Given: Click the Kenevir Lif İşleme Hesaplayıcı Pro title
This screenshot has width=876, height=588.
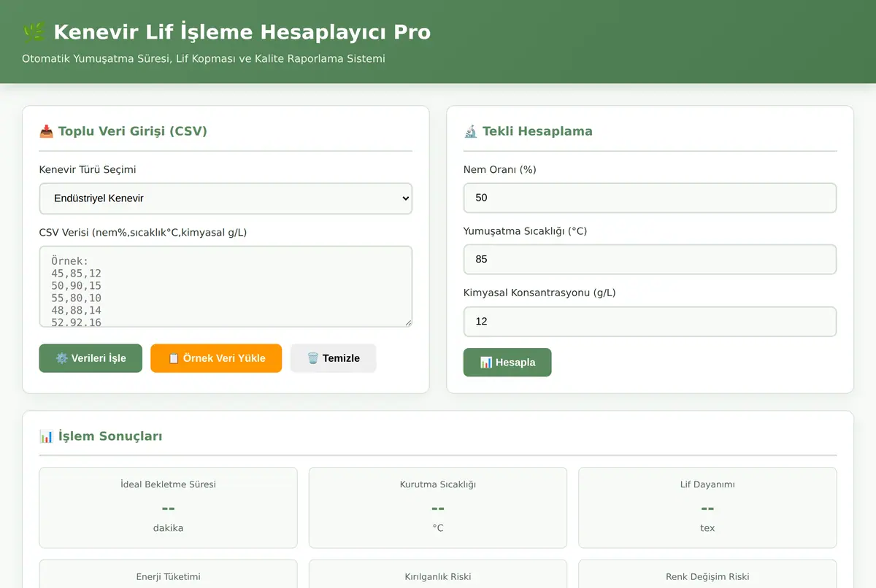Looking at the screenshot, I should (x=242, y=32).
